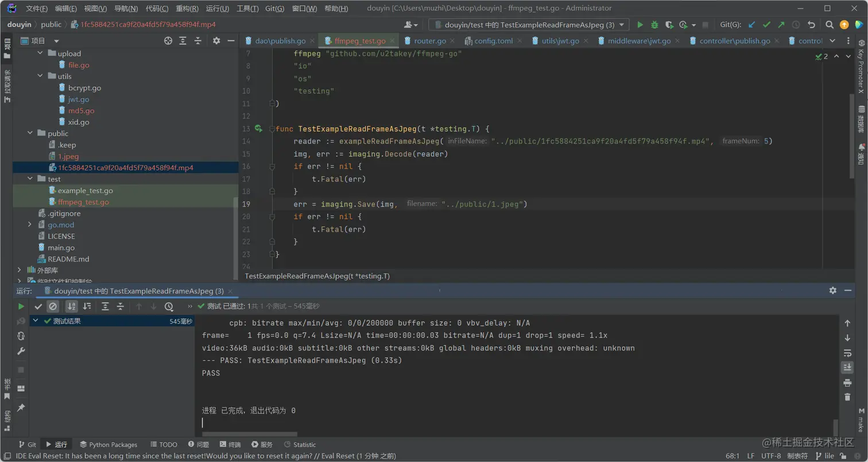The image size is (868, 462).
Task: Open the Python Packages tool window
Action: pos(108,444)
